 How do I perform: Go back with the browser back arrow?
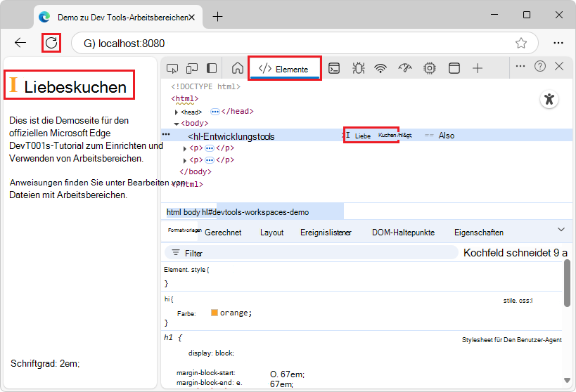pos(20,43)
